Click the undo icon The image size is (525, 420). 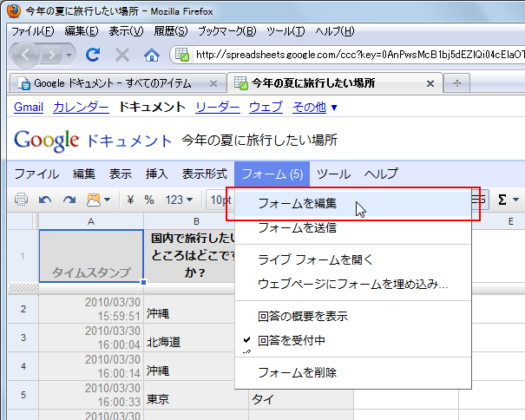45,200
